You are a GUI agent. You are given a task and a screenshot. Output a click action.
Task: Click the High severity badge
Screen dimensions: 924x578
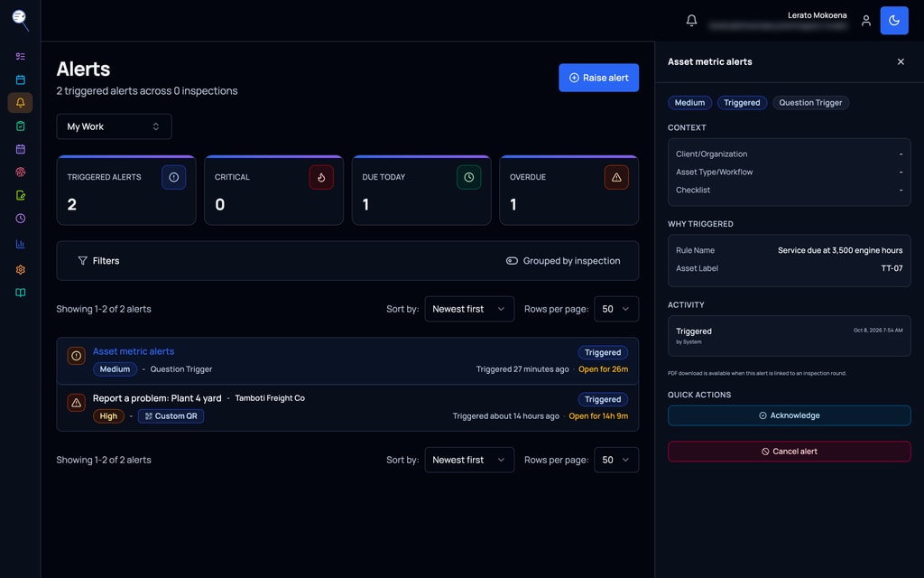pyautogui.click(x=108, y=415)
